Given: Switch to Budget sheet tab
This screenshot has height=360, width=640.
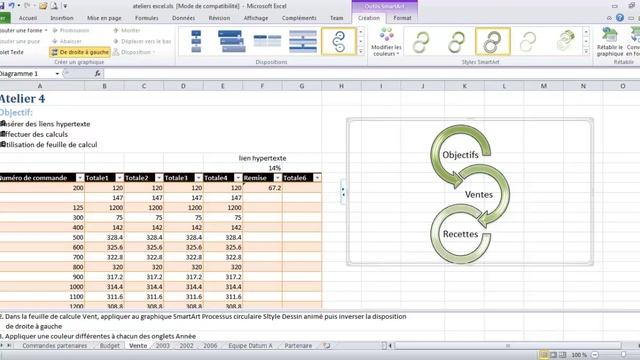Looking at the screenshot, I should coord(110,346).
